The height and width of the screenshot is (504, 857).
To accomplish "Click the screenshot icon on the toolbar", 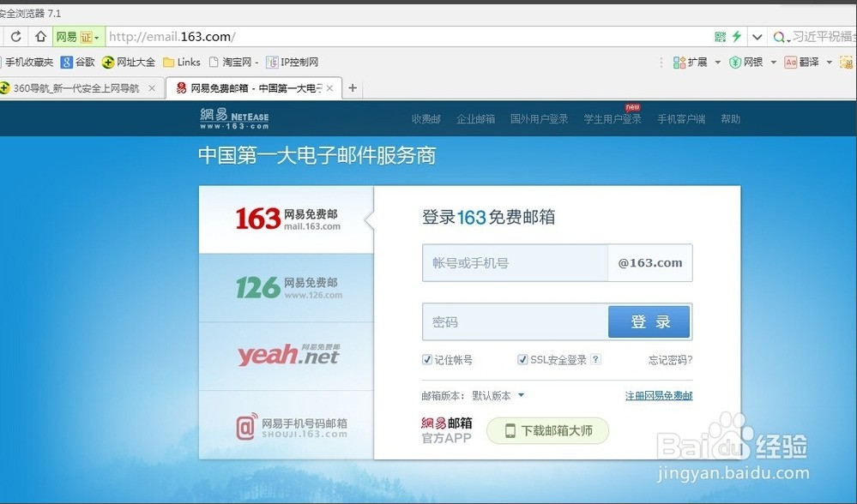I will coord(847,62).
